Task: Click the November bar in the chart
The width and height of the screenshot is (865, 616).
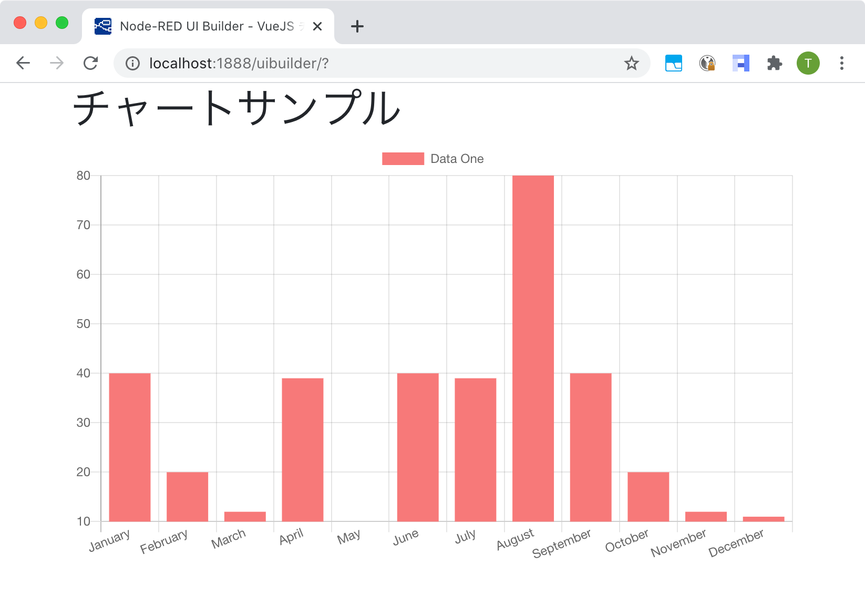Action: [706, 517]
